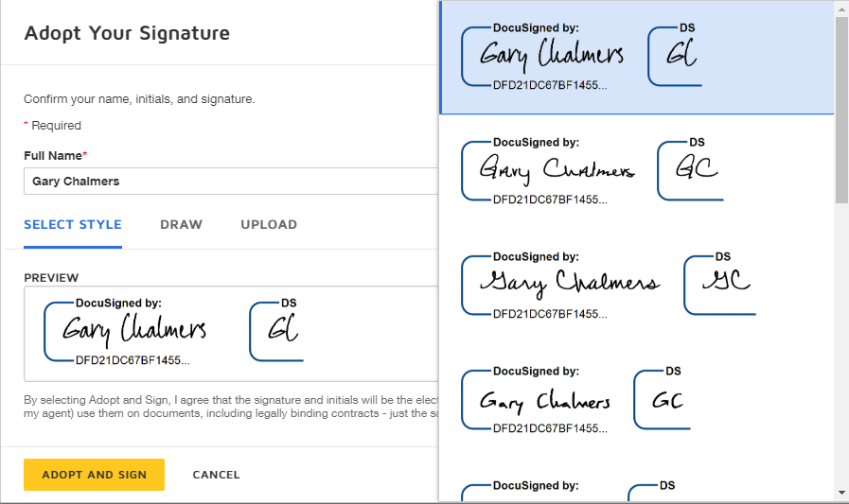Click the 'Adopt Your Signature' heading

[x=127, y=33]
